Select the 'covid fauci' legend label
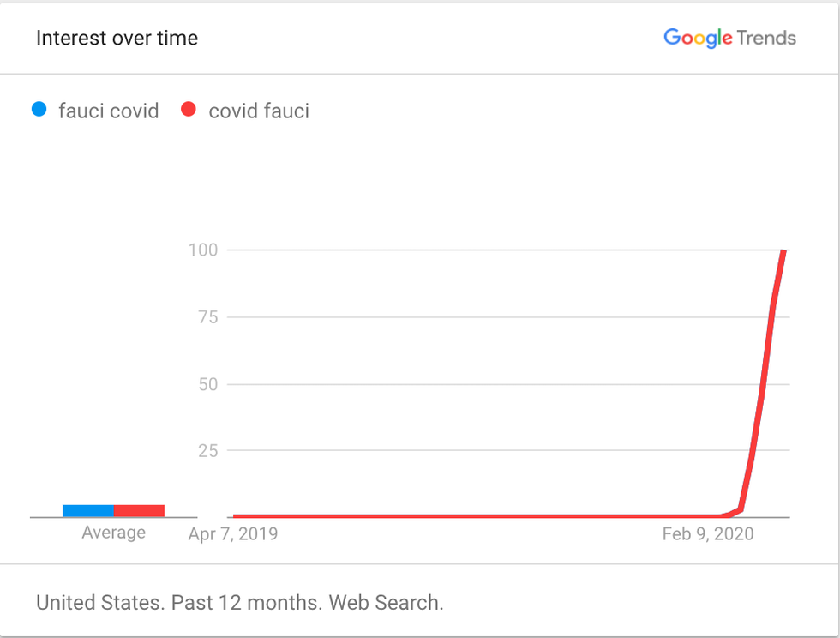 (259, 111)
